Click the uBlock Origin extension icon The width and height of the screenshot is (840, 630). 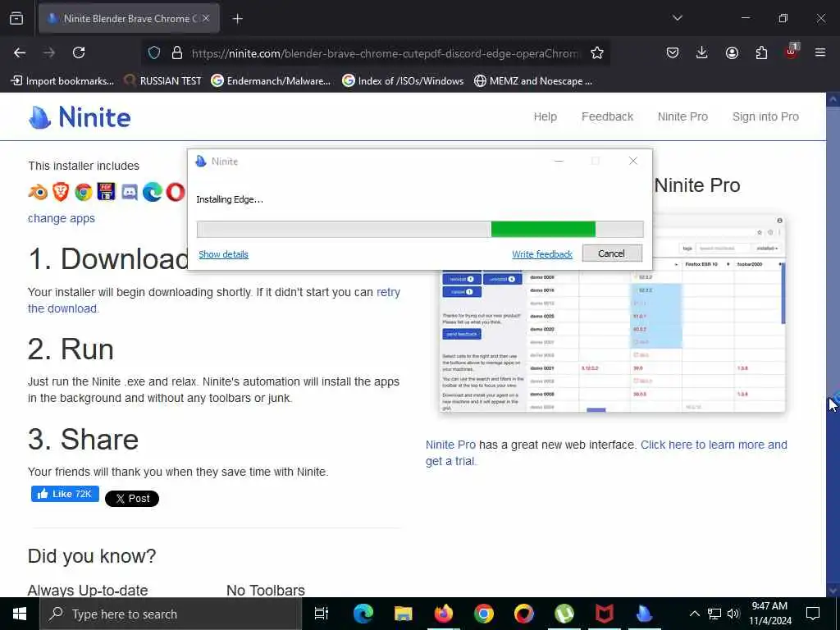click(792, 52)
